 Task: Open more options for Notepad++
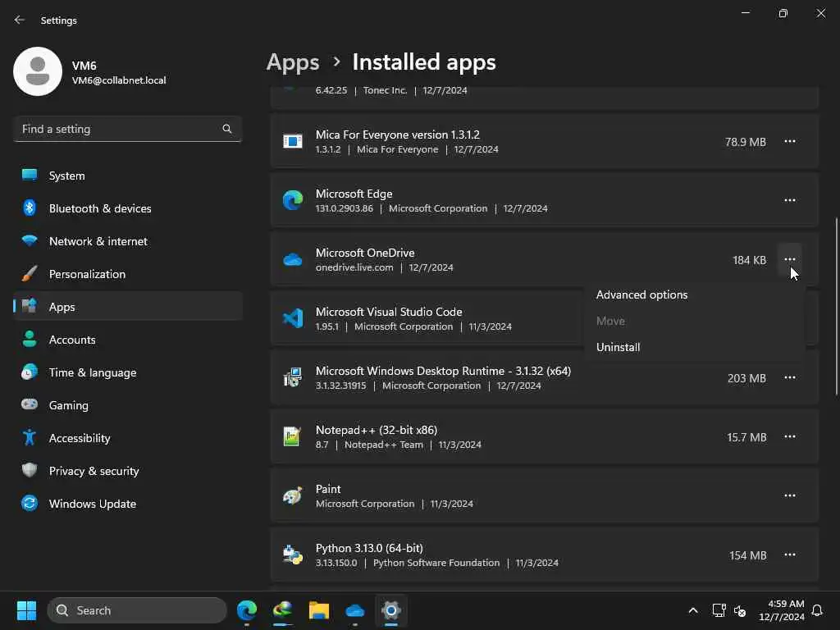789,436
